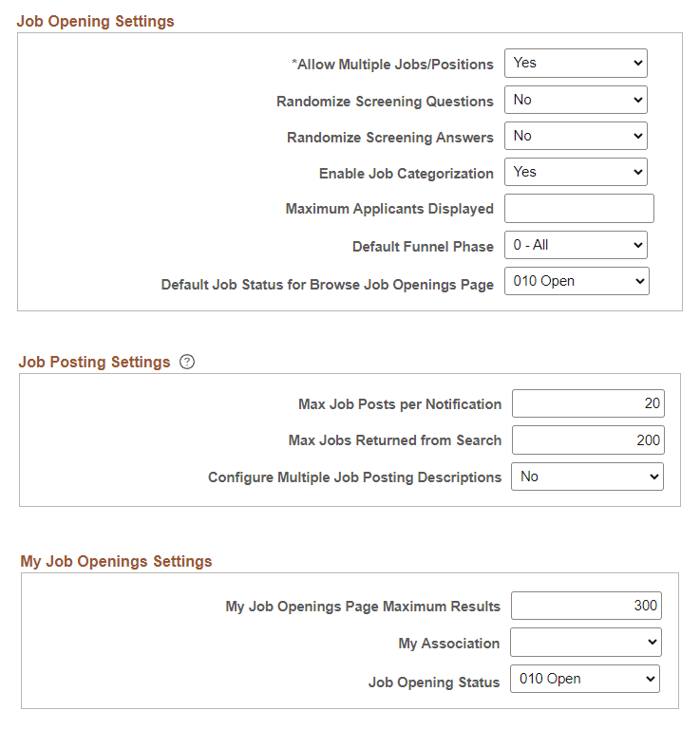
Task: Click the Job Posting Settings heading
Action: click(x=94, y=363)
